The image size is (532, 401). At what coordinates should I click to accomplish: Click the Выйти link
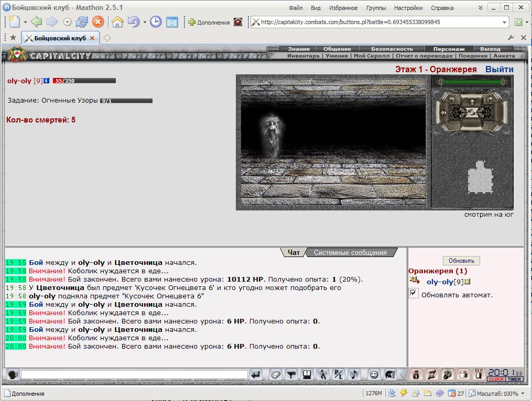[499, 70]
